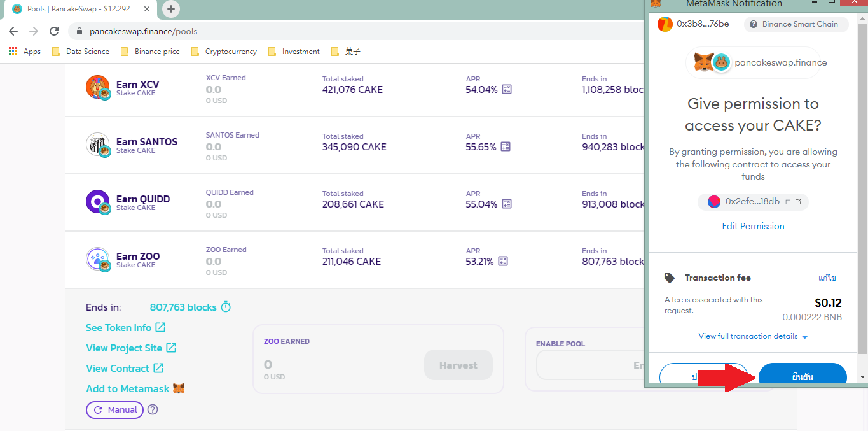Click the 421,076 CAKE total staked value
Screen dimensions: 868x431
click(352, 90)
